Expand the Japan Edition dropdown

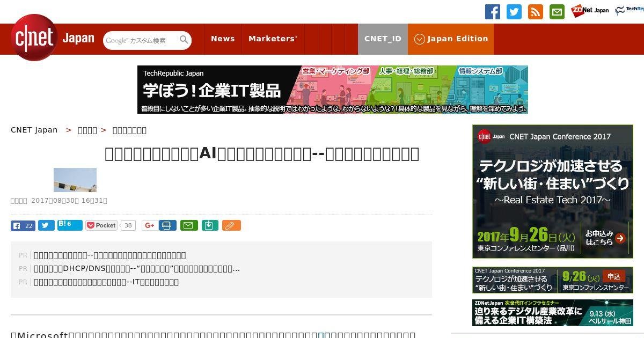[x=451, y=39]
